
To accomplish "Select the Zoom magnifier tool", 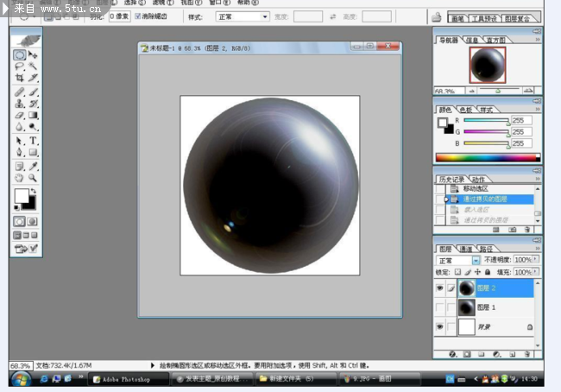I will coord(33,177).
